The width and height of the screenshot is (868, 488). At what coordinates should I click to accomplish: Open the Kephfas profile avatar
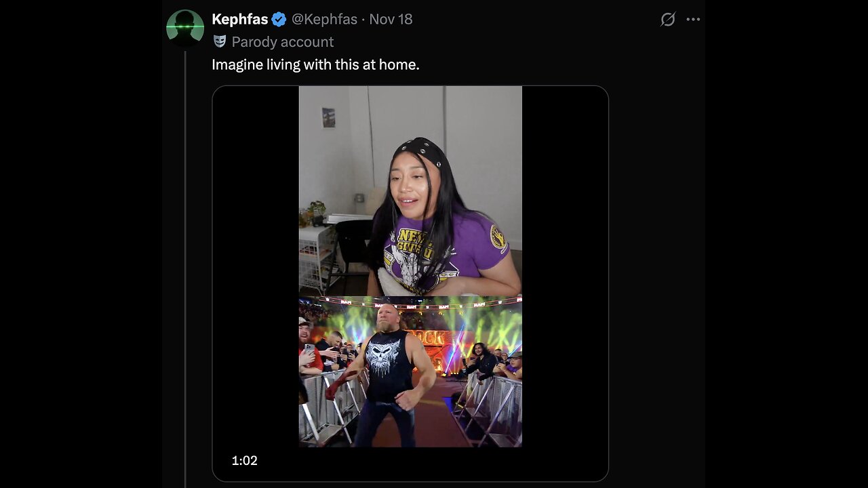(185, 28)
